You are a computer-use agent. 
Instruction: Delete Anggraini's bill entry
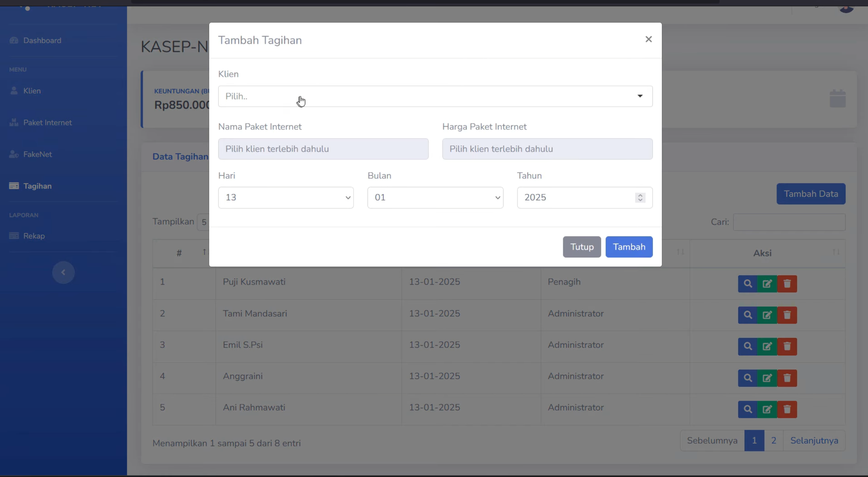coord(787,378)
